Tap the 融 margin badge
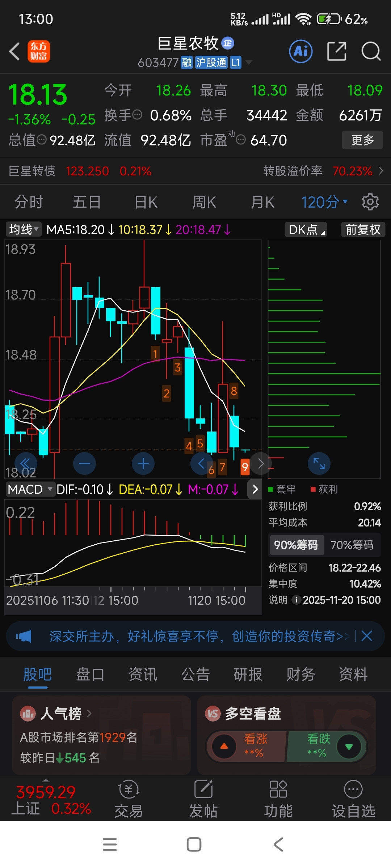This screenshot has height=868, width=391. tap(187, 63)
